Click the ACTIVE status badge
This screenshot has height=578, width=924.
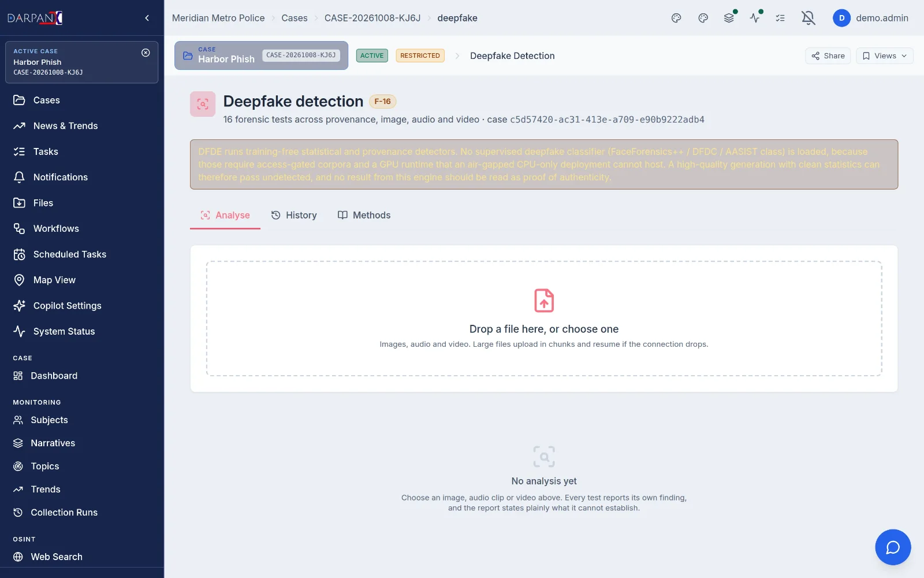pyautogui.click(x=372, y=55)
